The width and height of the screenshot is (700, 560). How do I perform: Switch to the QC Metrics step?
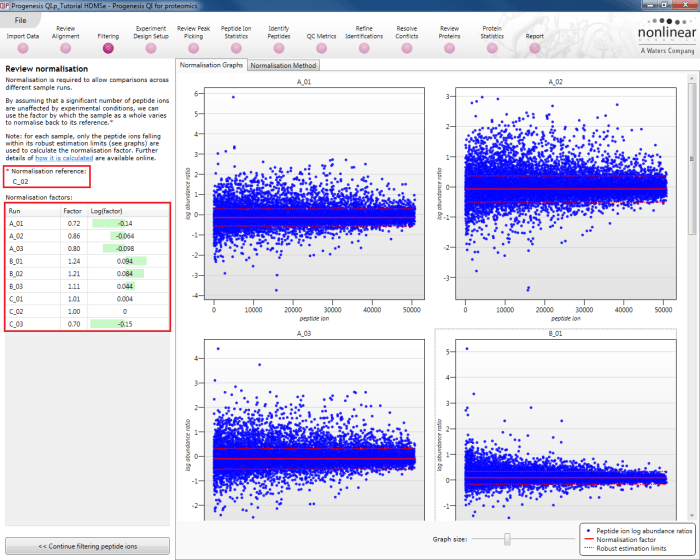point(321,42)
